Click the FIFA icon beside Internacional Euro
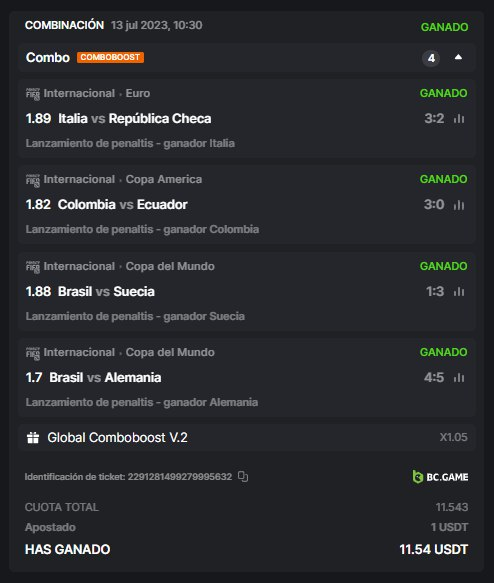The height and width of the screenshot is (583, 494). click(x=33, y=94)
